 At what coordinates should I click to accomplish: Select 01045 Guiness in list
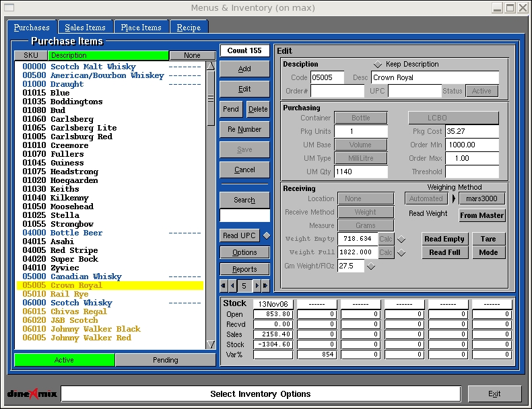[x=110, y=163]
